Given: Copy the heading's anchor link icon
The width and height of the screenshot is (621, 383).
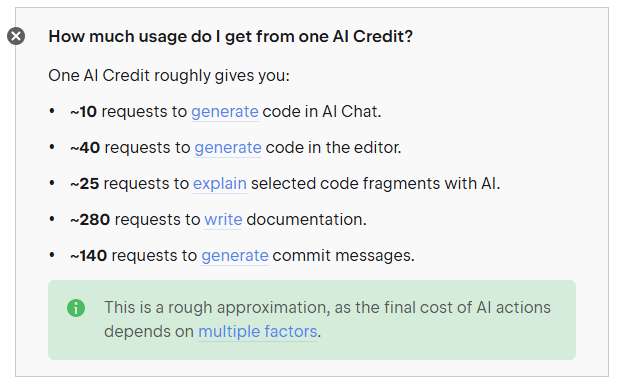Looking at the screenshot, I should pyautogui.click(x=429, y=38).
